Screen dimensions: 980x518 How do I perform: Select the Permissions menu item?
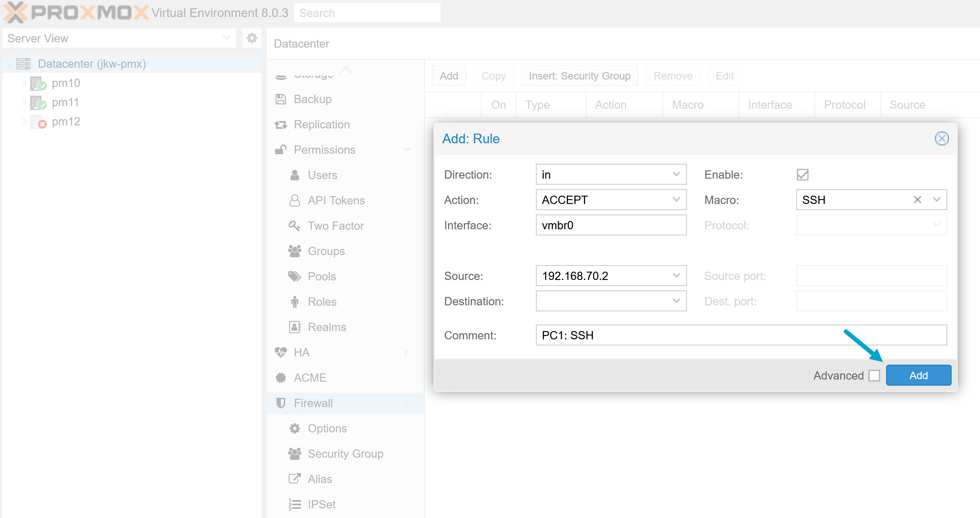pos(324,150)
